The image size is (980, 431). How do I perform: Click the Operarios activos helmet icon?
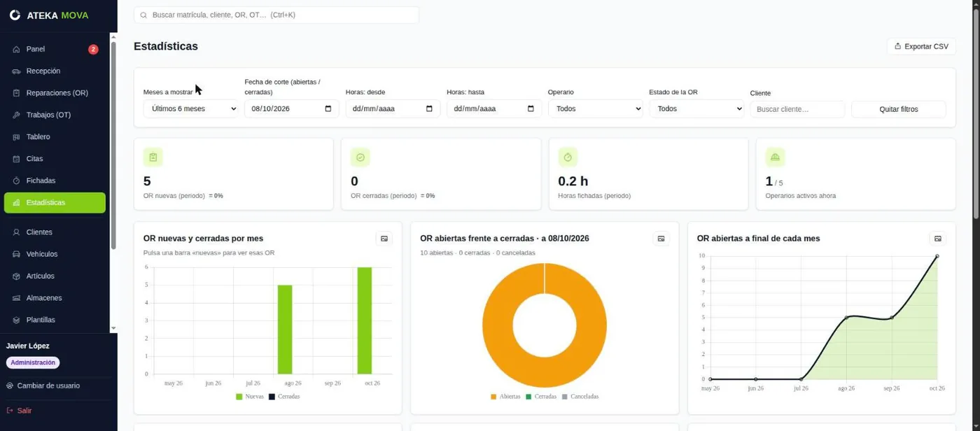pyautogui.click(x=775, y=157)
